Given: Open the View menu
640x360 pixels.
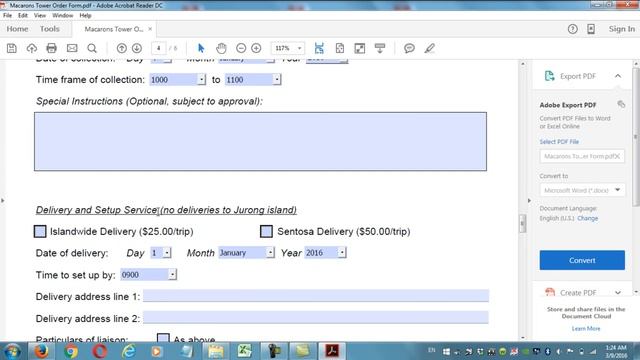Looking at the screenshot, I should [40, 16].
